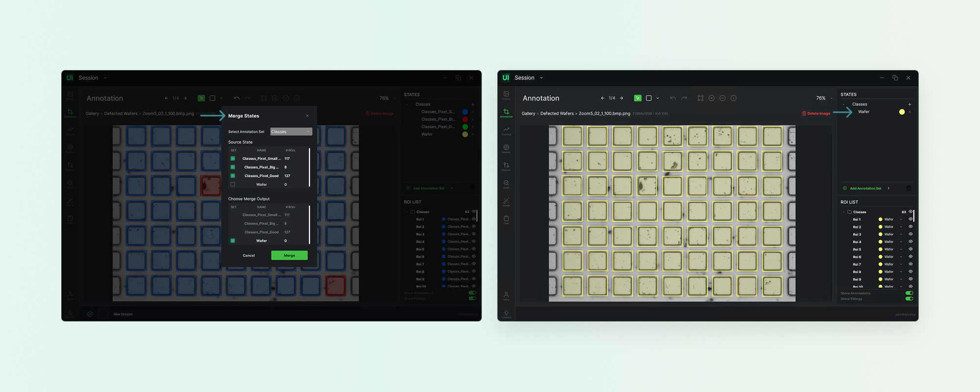Click Roi 9 yellow color dot in right window
Screen dimensions: 980x392
pyautogui.click(x=881, y=279)
